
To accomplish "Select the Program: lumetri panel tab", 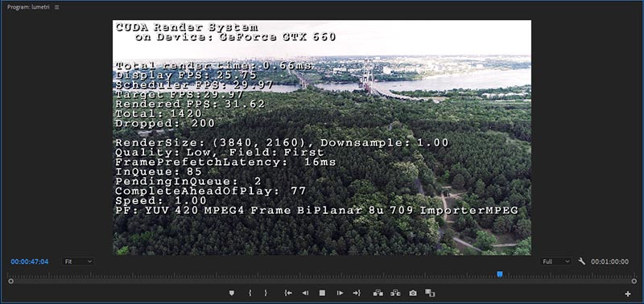I will coord(28,7).
